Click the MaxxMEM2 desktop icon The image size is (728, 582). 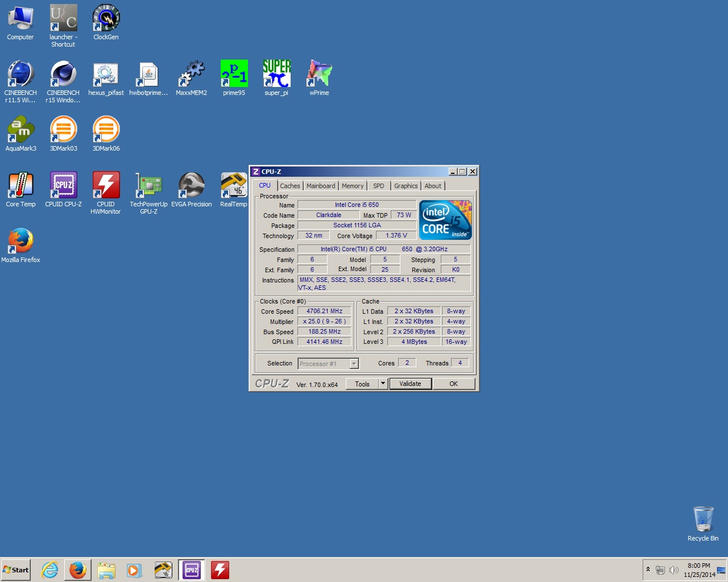pos(191,78)
